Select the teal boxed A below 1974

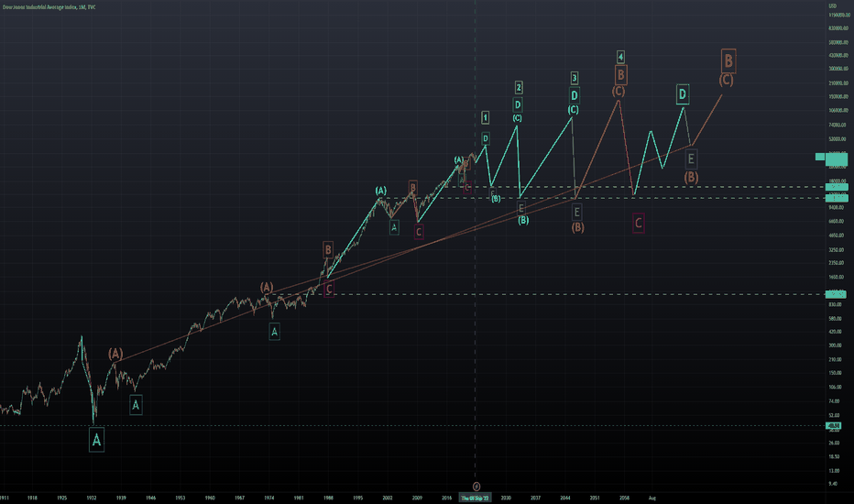[x=275, y=332]
